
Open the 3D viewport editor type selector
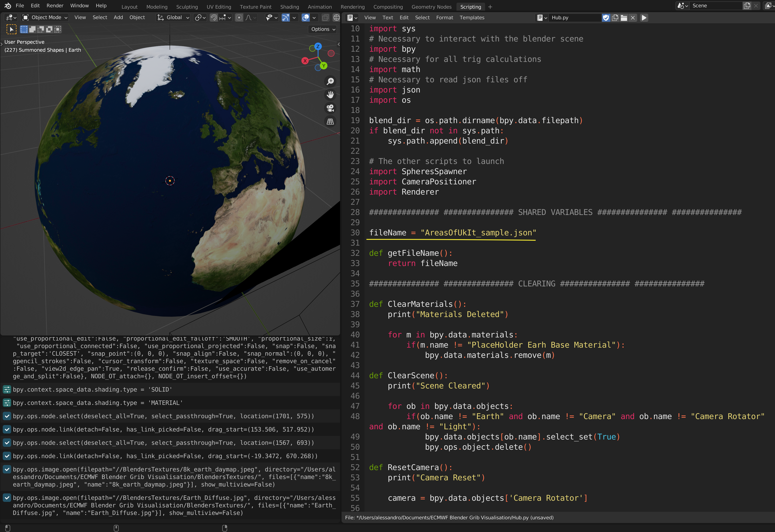[11, 17]
